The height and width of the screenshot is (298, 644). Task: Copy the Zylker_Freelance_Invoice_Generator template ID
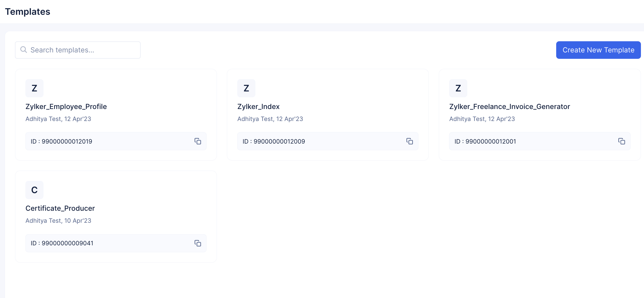[621, 141]
